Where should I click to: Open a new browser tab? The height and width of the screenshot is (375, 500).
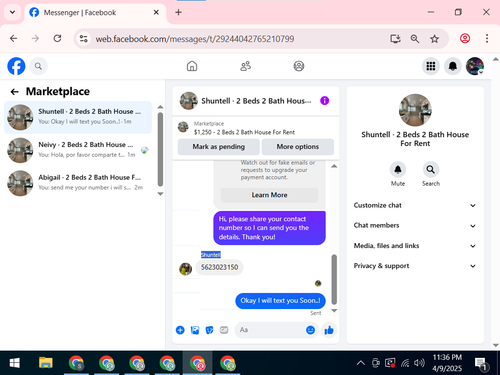[x=178, y=13]
